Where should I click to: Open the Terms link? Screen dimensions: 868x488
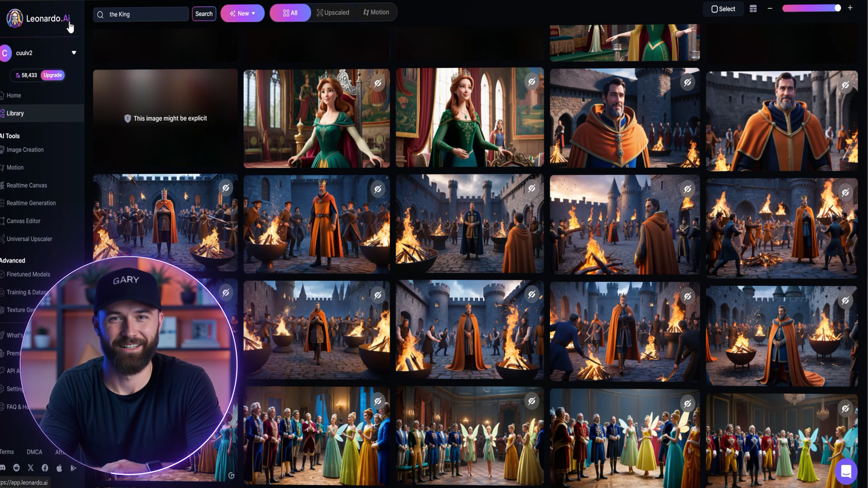click(x=7, y=452)
